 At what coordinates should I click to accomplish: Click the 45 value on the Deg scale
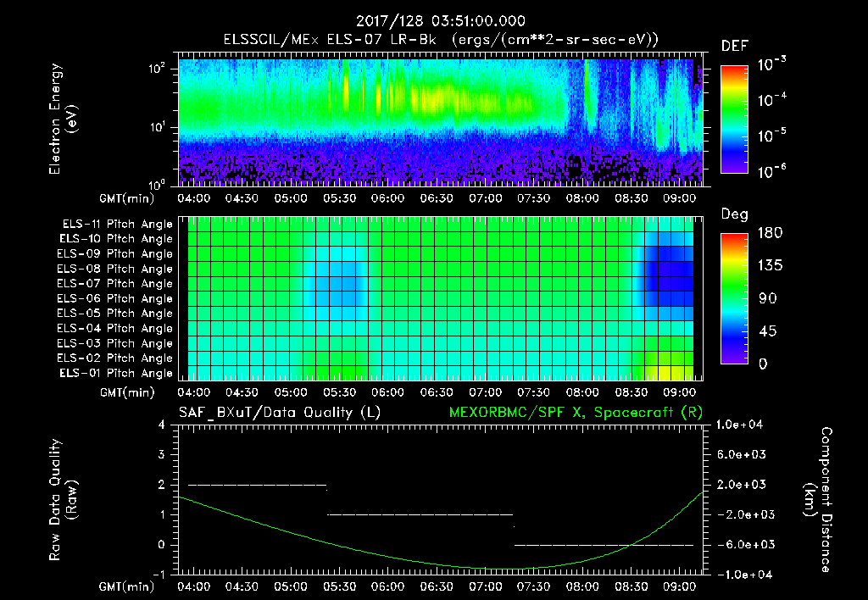click(766, 331)
